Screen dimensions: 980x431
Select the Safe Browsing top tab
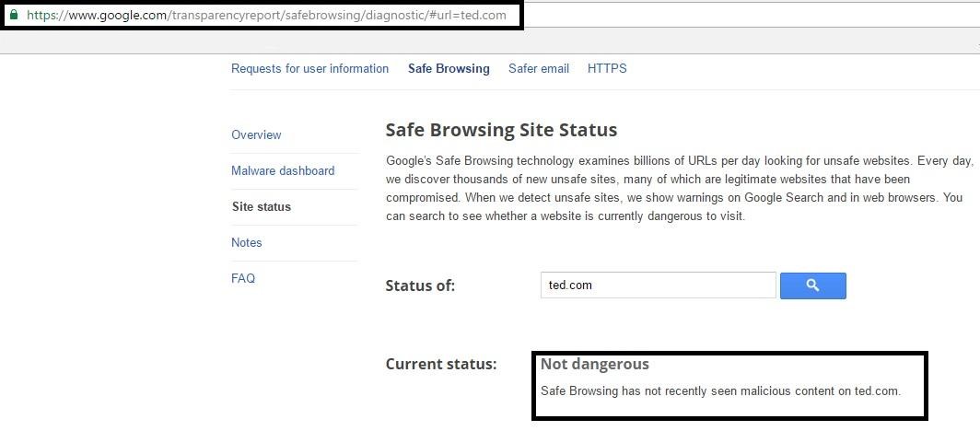pos(449,69)
